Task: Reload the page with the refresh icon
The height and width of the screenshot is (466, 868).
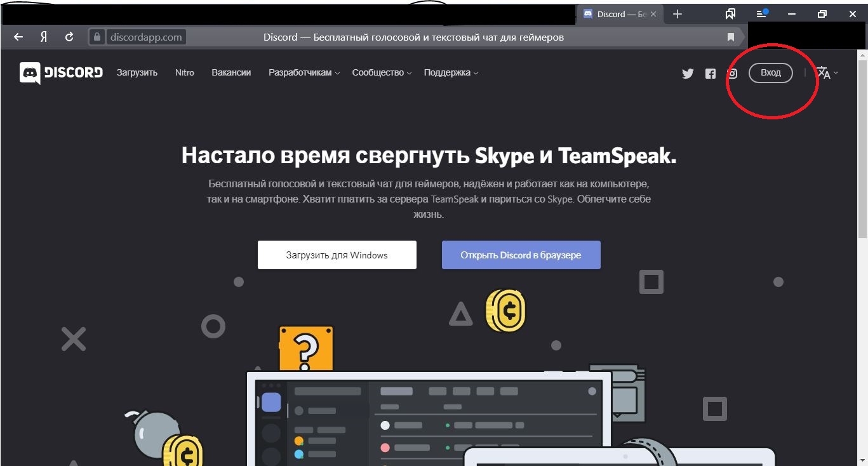Action: 69,37
